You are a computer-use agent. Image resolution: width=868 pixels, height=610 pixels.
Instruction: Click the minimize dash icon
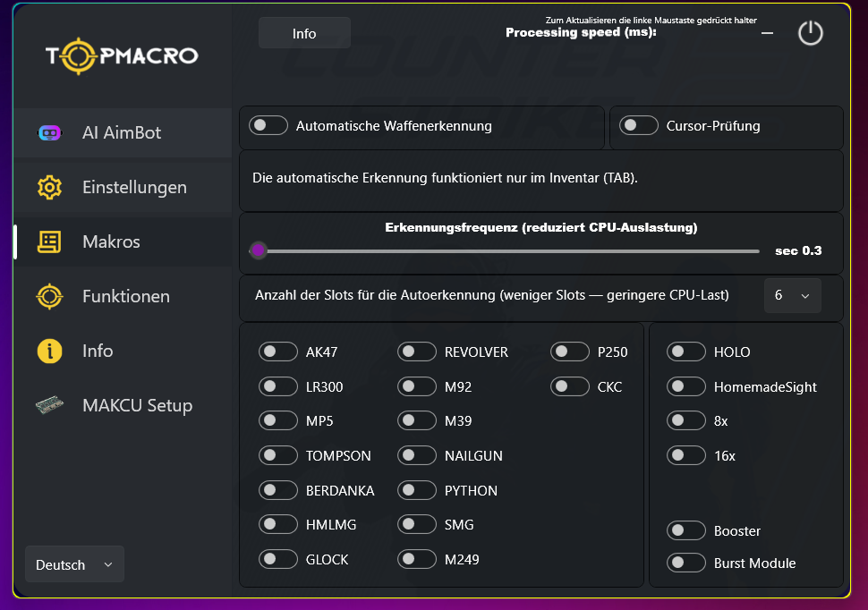click(x=767, y=33)
